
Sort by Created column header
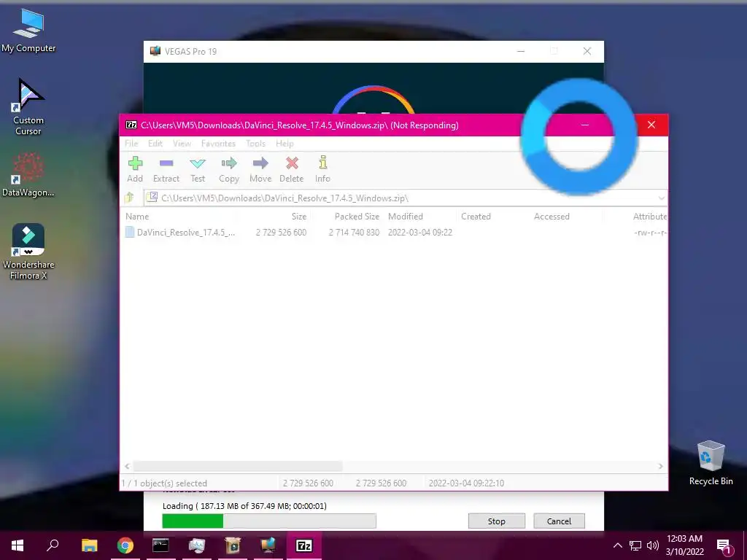coord(476,216)
